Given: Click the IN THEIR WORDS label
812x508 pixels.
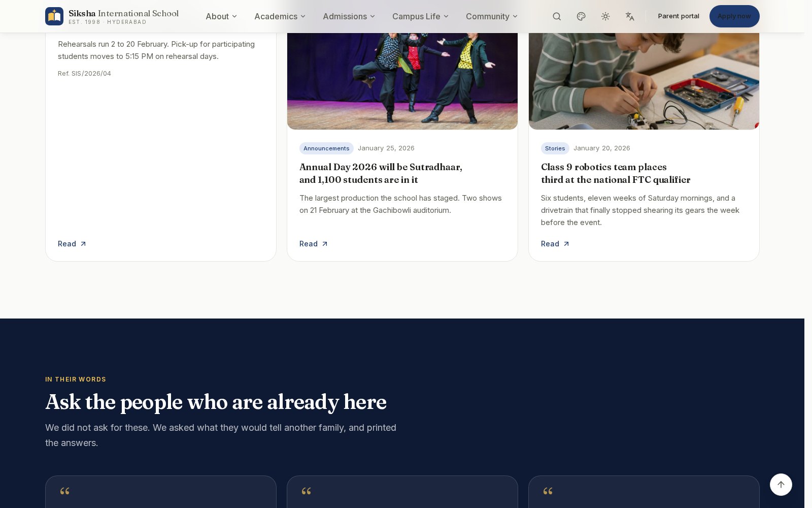Looking at the screenshot, I should (x=76, y=379).
